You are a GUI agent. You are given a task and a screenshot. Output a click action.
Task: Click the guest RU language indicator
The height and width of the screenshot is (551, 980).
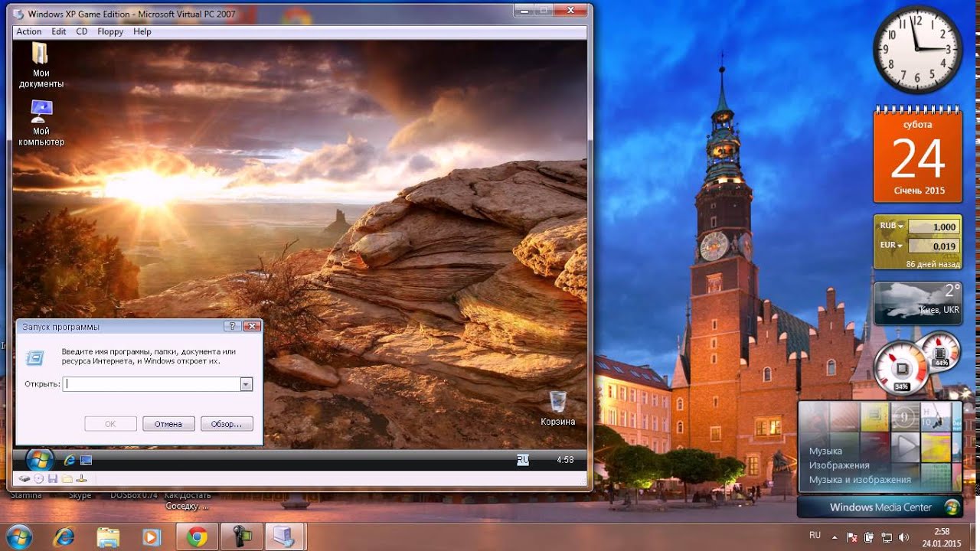pyautogui.click(x=523, y=459)
